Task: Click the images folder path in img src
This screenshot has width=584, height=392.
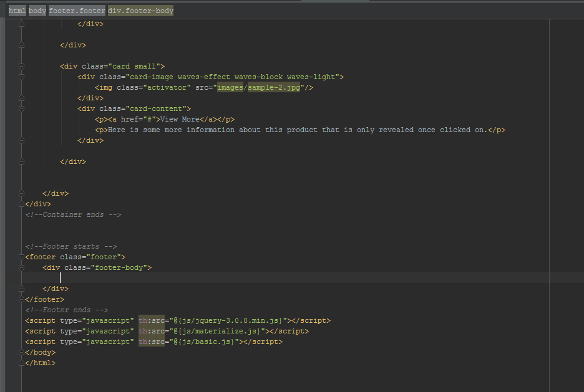Action: [230, 87]
